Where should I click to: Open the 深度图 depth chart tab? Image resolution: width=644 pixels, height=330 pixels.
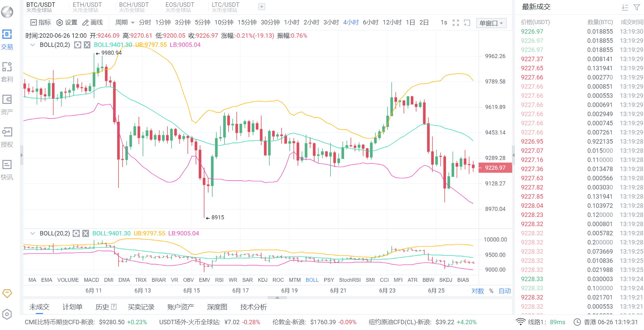[217, 307]
